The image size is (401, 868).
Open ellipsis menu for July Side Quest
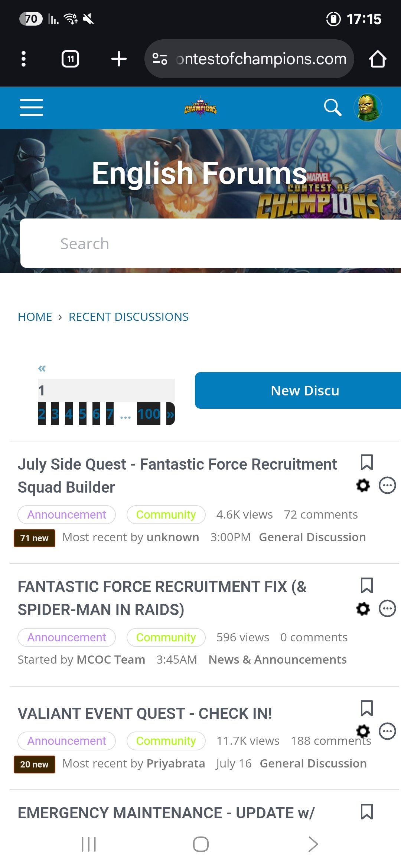click(387, 485)
